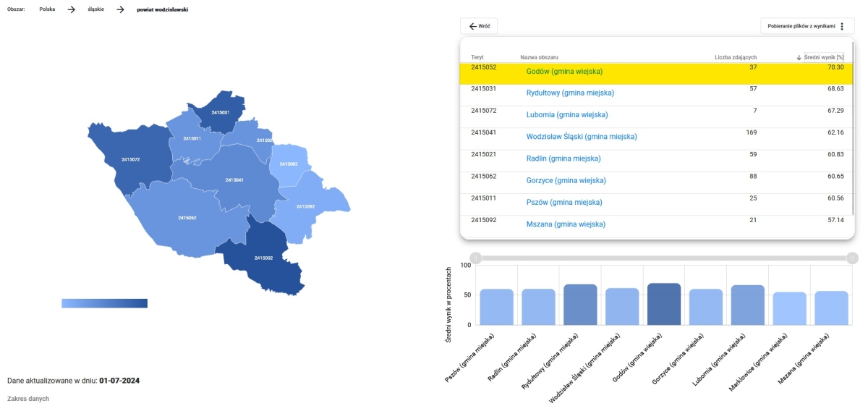This screenshot has height=406, width=868.
Task: Open Gorzyce (gmina wiejska) link
Action: pyautogui.click(x=566, y=180)
